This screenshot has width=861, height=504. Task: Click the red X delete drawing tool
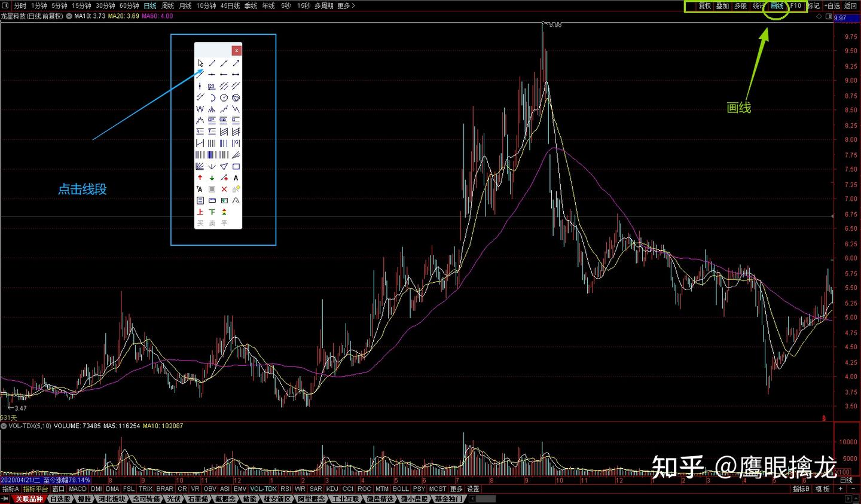pyautogui.click(x=224, y=189)
